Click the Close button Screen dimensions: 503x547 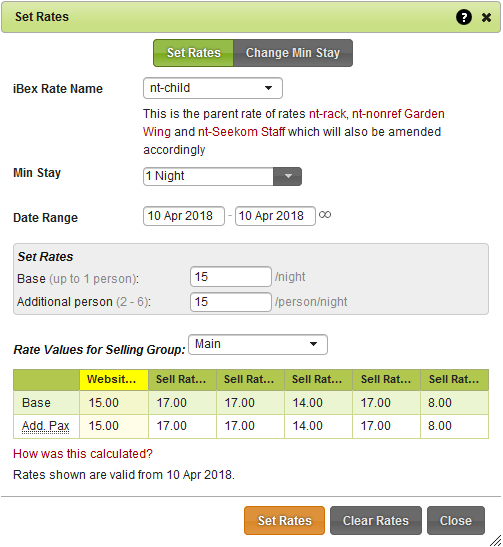pyautogui.click(x=456, y=521)
